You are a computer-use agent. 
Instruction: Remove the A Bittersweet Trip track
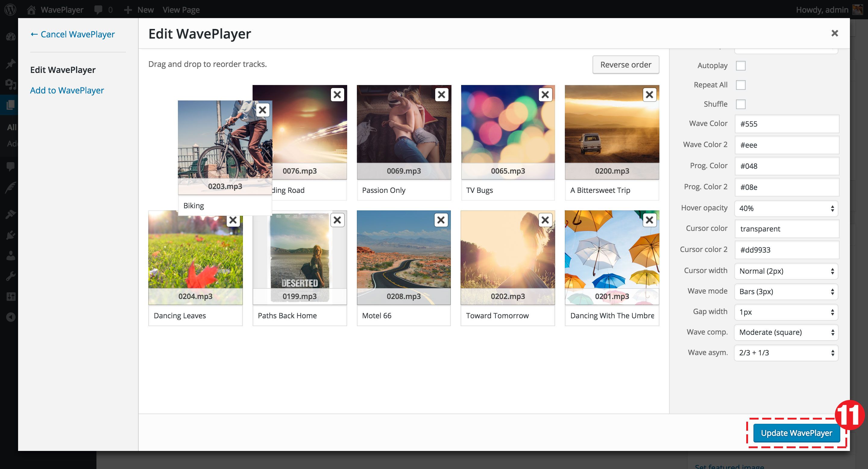click(649, 95)
